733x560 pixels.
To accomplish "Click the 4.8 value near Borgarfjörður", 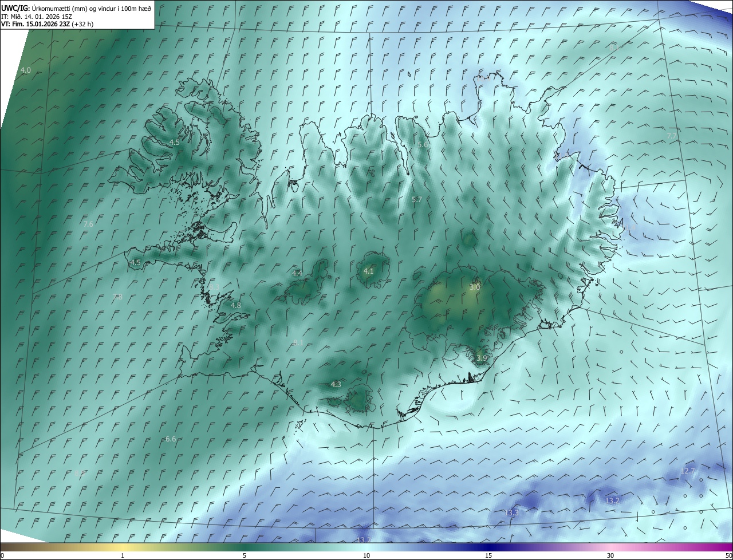I will point(236,305).
